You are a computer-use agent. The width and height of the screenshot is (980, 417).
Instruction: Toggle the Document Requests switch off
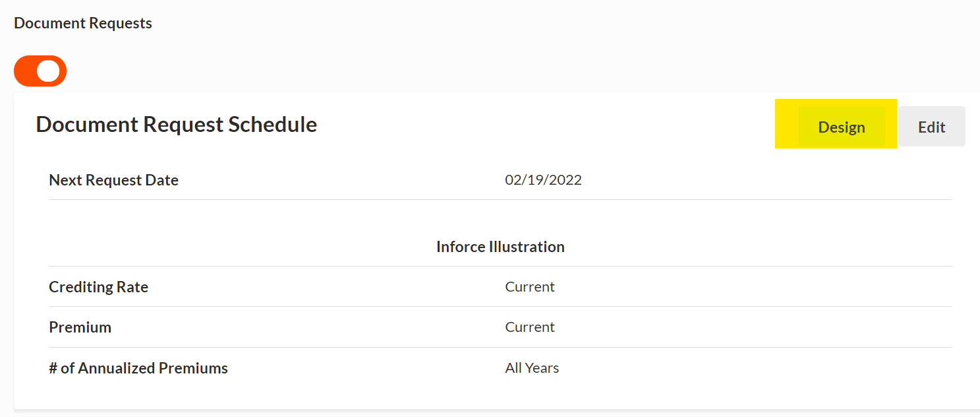coord(40,71)
